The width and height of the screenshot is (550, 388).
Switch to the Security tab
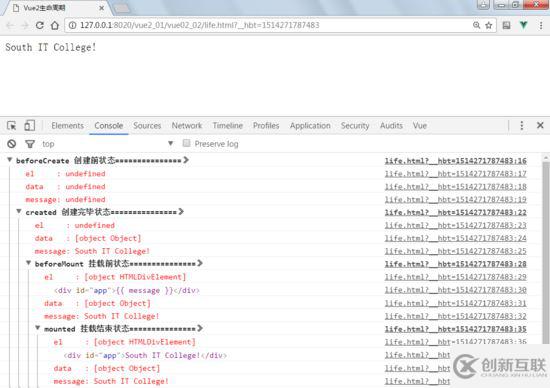355,126
